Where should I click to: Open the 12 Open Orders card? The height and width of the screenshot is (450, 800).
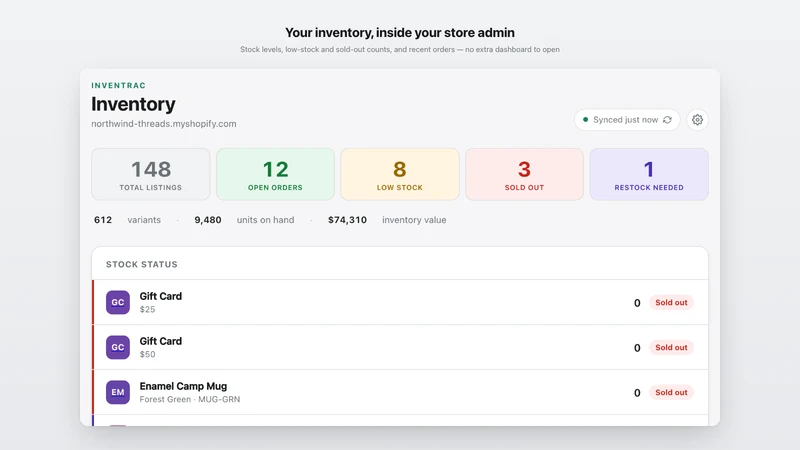275,174
